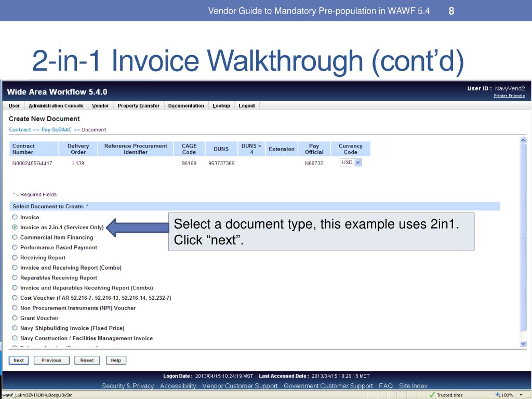Click the vertical scrollbar thumb
The width and height of the screenshot is (532, 399).
click(523, 237)
